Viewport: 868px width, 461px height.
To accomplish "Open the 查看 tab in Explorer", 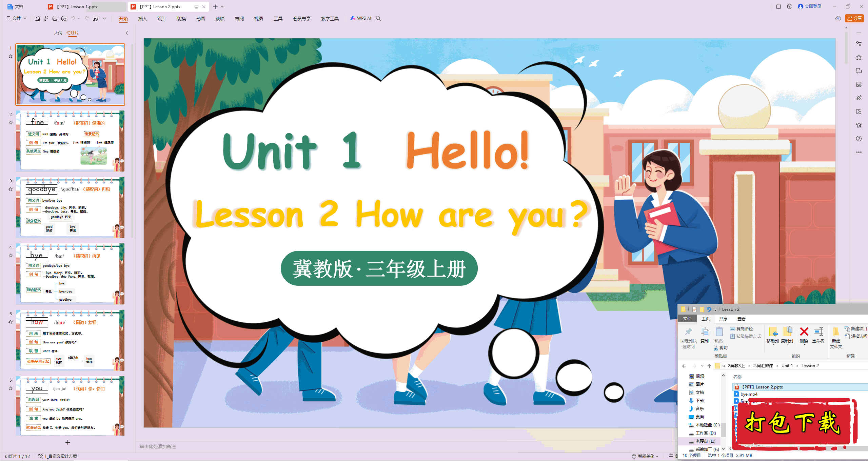I will [742, 319].
